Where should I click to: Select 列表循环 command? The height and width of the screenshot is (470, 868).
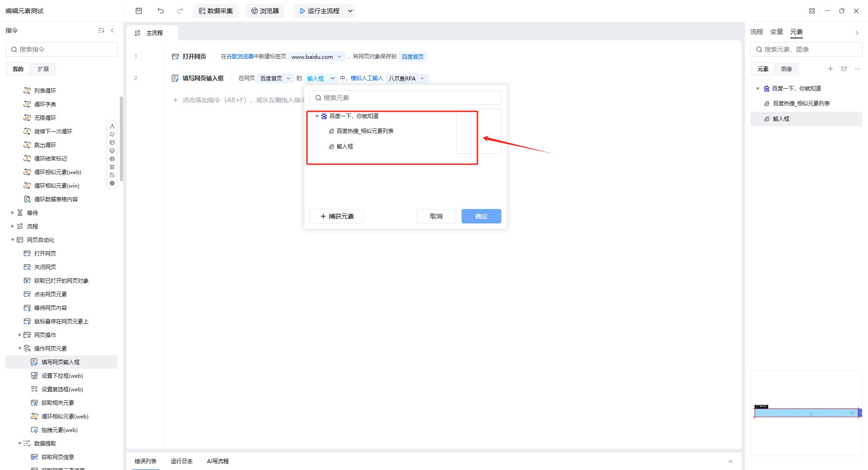[45, 90]
